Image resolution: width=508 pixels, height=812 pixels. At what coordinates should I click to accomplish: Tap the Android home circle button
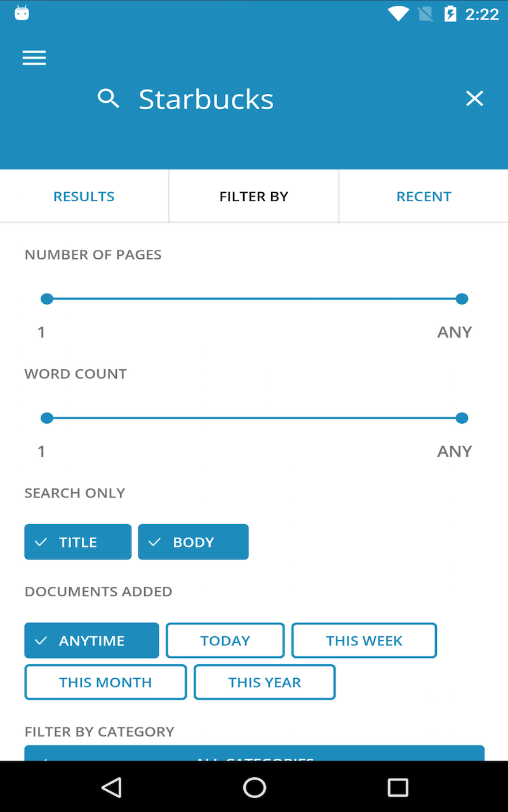pyautogui.click(x=254, y=787)
